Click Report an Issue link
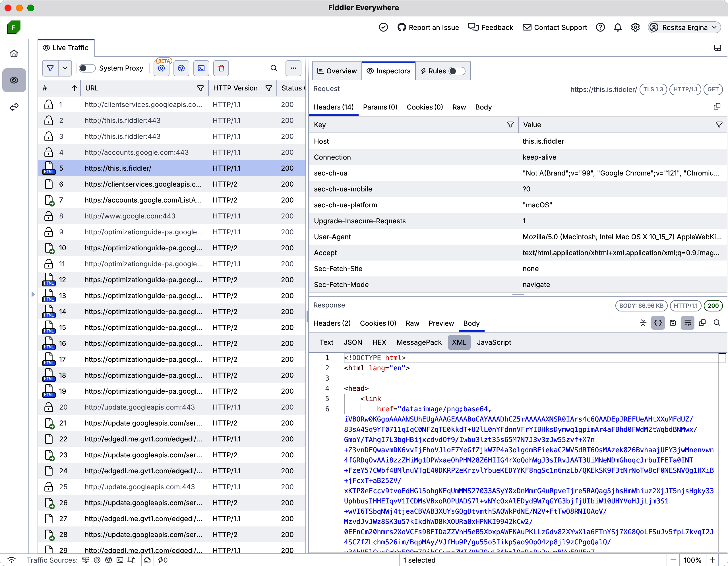The width and height of the screenshot is (728, 566). 428,27
